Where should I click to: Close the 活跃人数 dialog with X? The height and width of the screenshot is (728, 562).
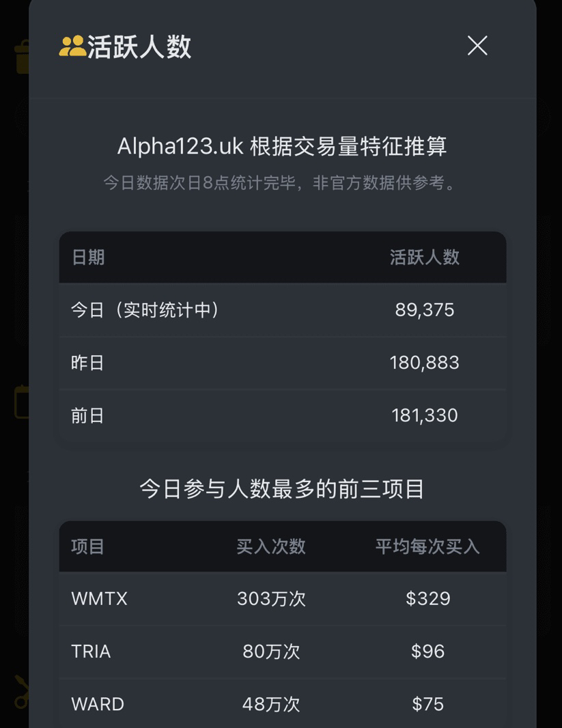point(477,46)
